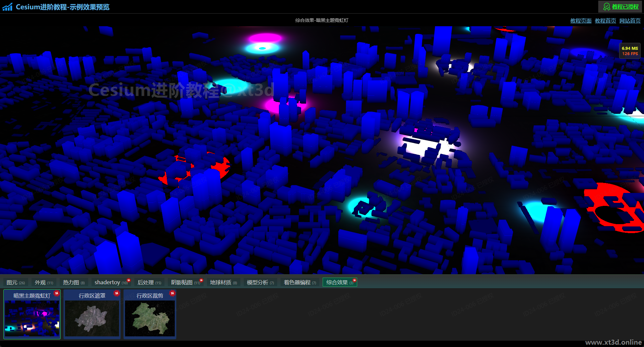The image size is (644, 347).
Task: Switch to the 地球材质 tab
Action: tap(223, 282)
